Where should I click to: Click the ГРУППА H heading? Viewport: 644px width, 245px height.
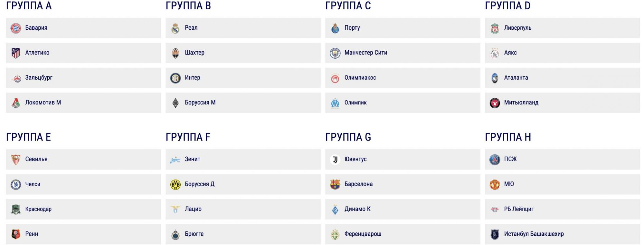pos(508,137)
